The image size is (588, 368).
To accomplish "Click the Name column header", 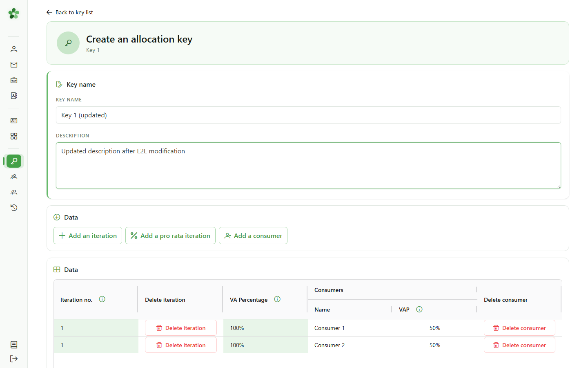I will pyautogui.click(x=322, y=310).
